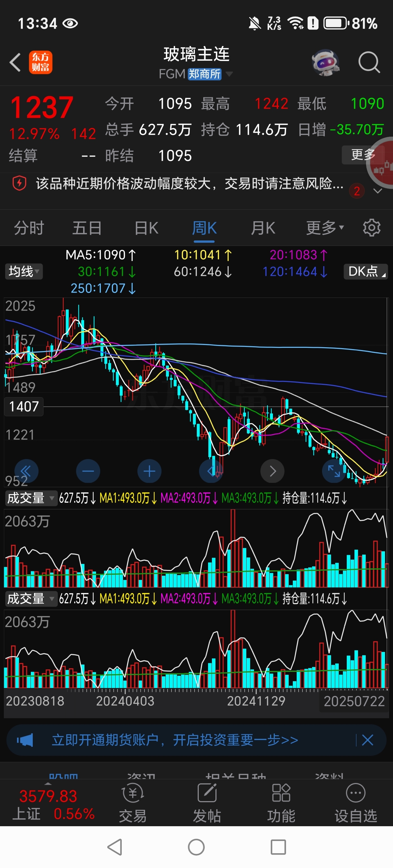
Task: Tap the 玻璃主连 title
Action: coord(197,54)
